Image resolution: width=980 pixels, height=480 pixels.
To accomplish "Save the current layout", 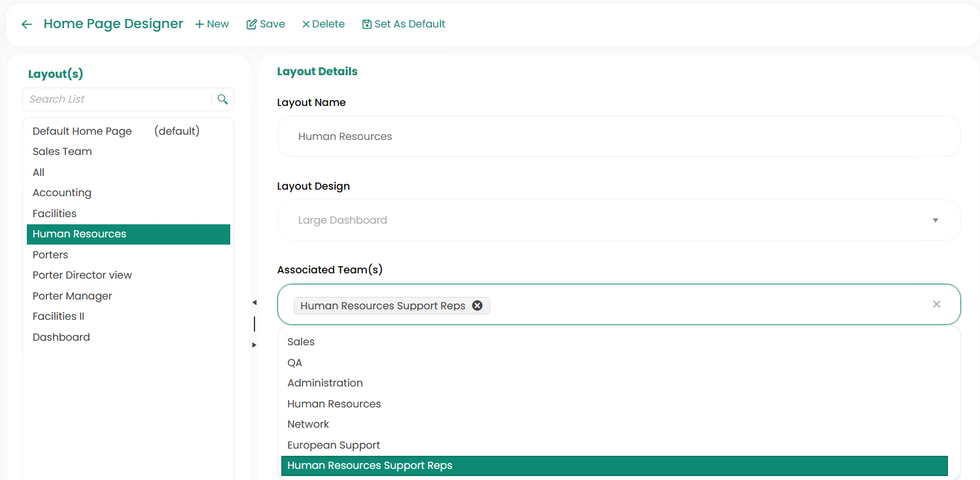I will tap(266, 24).
